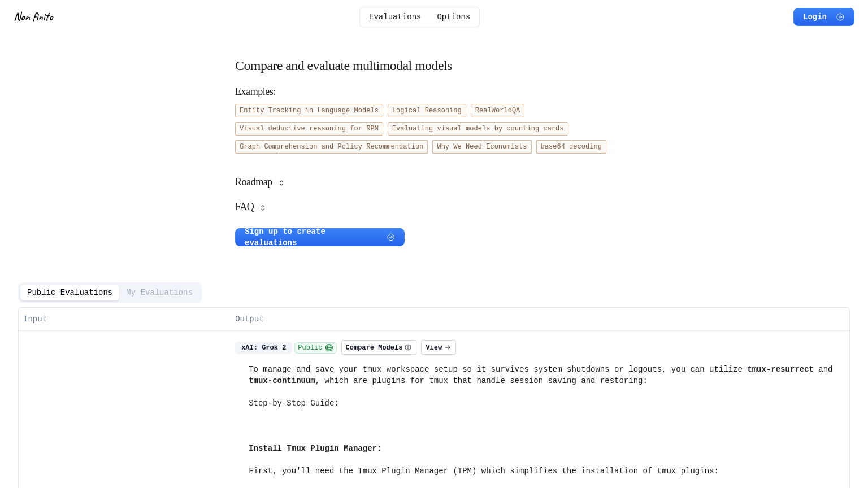Open the base64 decoding example
868x488 pixels.
tap(571, 147)
